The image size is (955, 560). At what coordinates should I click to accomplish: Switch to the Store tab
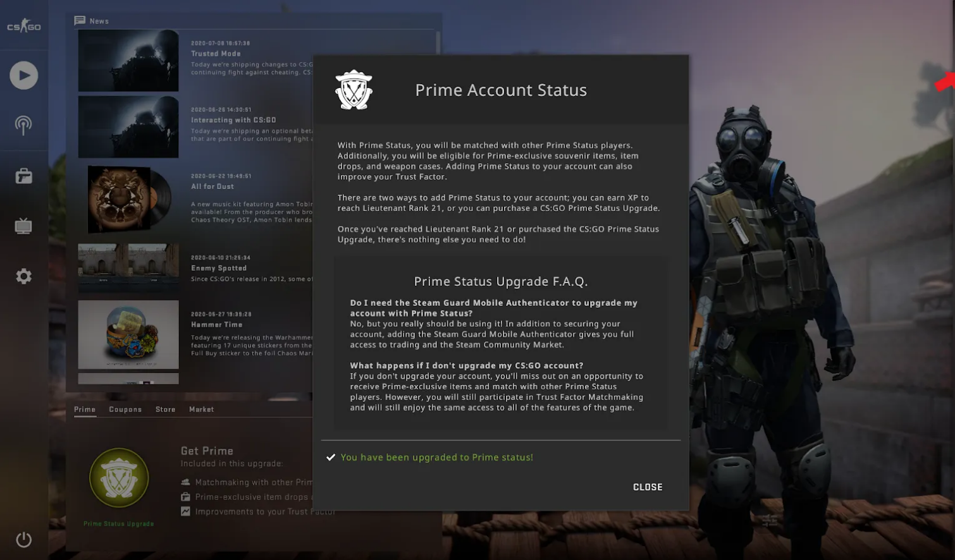point(166,410)
